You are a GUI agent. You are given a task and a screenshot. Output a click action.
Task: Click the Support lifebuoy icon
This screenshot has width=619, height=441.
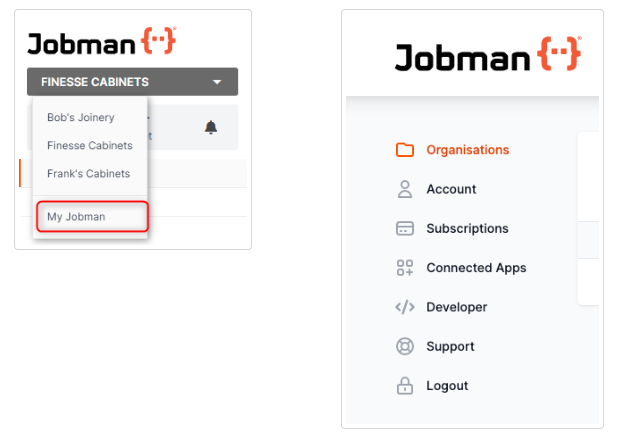[x=405, y=346]
